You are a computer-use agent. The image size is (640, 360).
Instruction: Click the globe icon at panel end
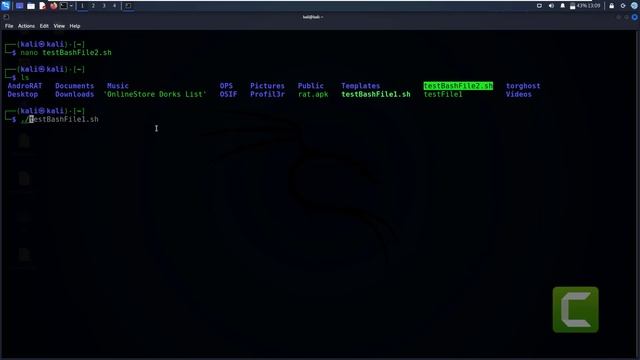[634, 6]
